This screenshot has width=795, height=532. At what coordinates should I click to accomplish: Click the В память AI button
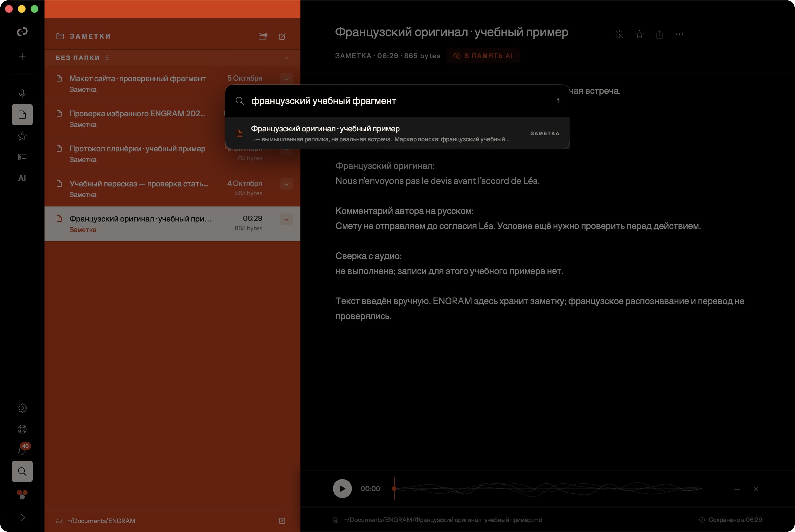(x=483, y=56)
